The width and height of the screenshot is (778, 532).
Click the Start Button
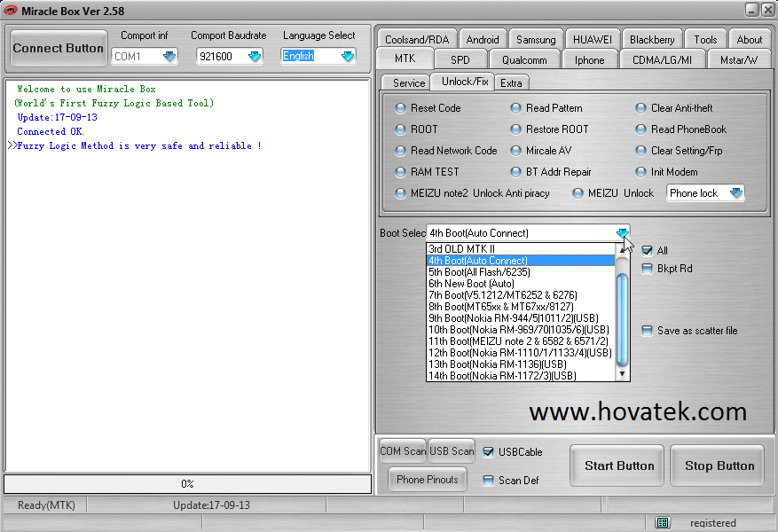[x=618, y=465]
